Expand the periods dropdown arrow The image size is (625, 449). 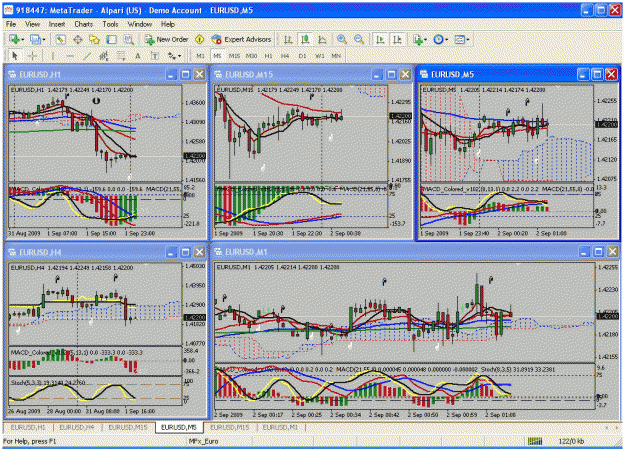(446, 40)
